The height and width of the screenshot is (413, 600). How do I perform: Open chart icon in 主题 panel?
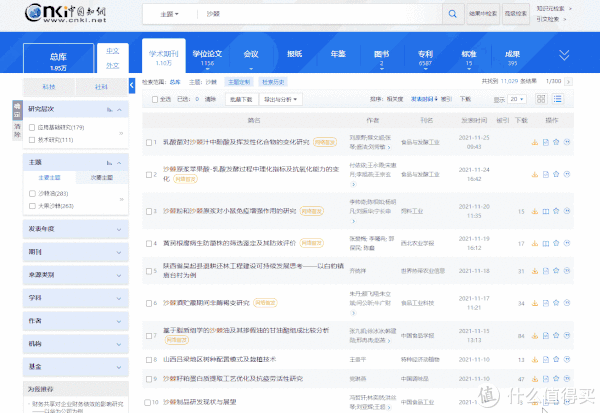(109, 163)
